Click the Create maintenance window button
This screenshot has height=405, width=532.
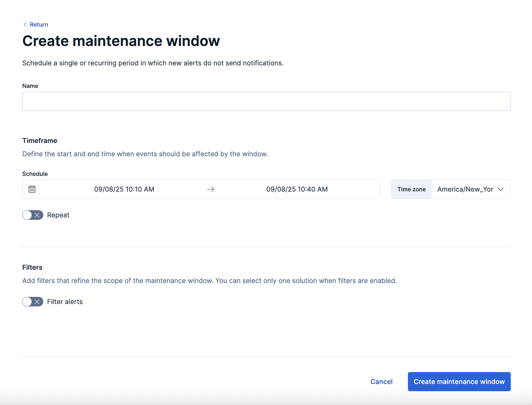pyautogui.click(x=459, y=381)
